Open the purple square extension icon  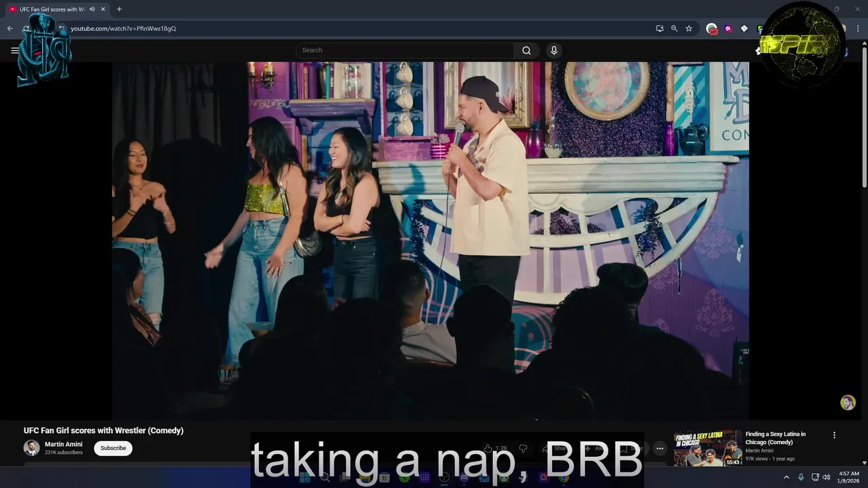click(728, 28)
